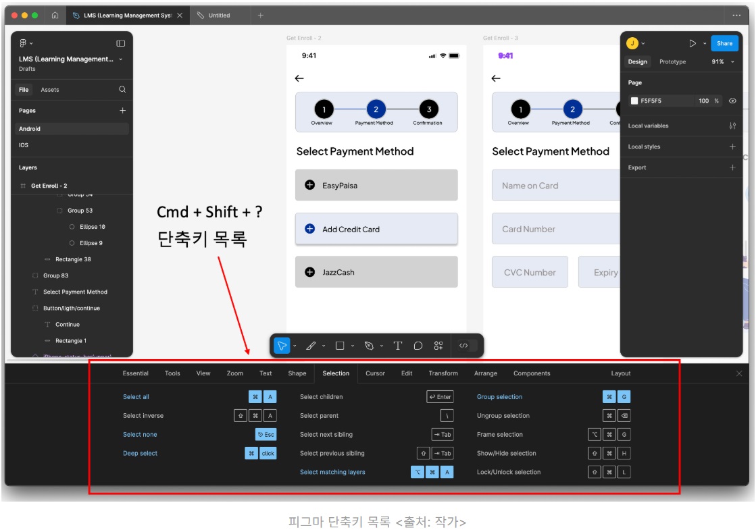Expand the 91% zoom dropdown
This screenshot has height=532, width=756.
coord(732,61)
